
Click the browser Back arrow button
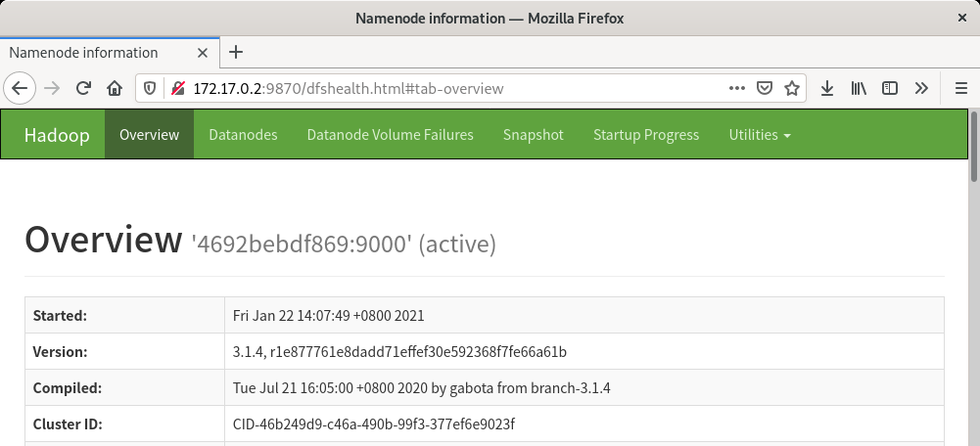click(19, 88)
